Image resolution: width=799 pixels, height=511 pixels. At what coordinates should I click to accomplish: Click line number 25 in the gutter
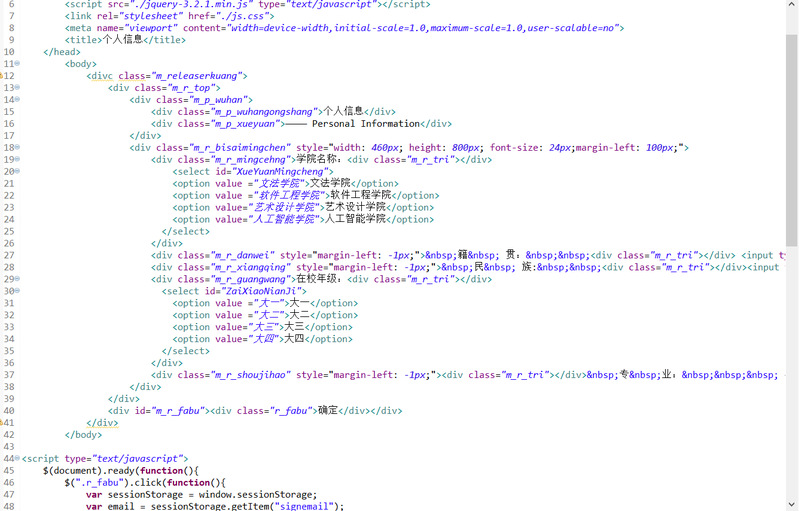[x=9, y=231]
